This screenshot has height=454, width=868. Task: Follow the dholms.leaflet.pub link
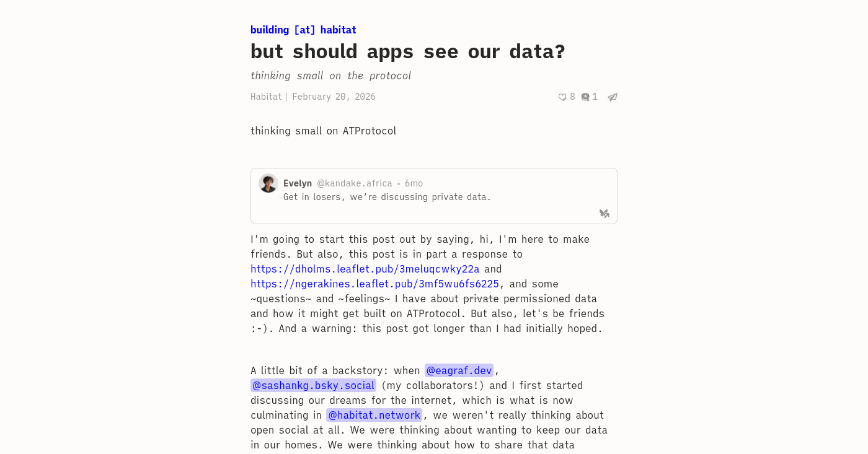(365, 269)
